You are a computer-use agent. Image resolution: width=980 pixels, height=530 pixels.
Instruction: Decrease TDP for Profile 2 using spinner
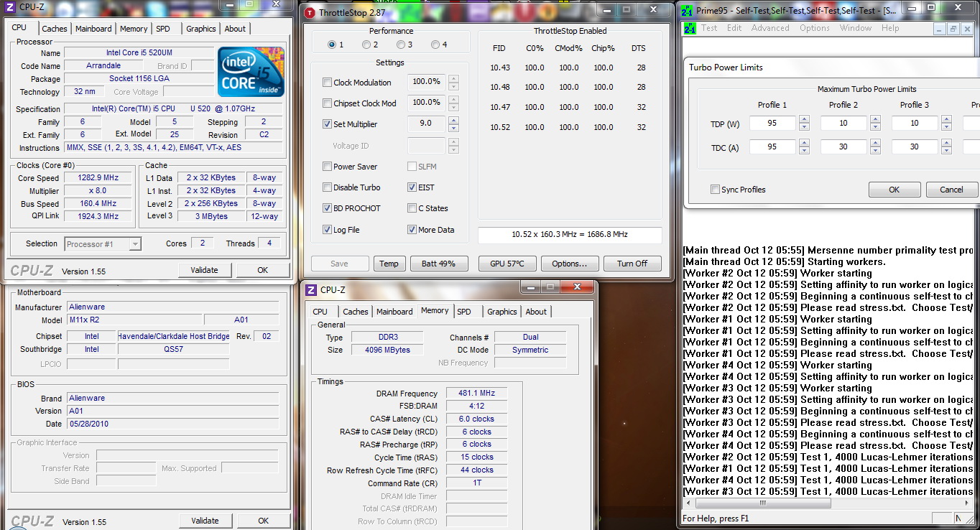pos(875,127)
